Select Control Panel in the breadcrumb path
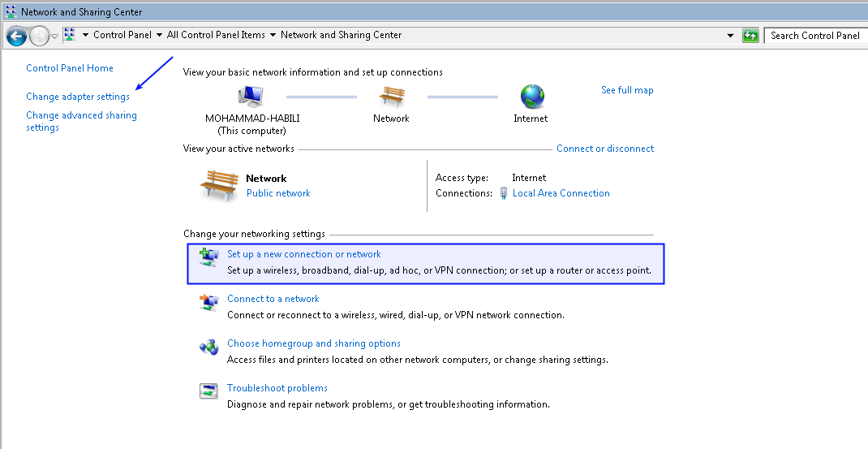 coord(122,35)
